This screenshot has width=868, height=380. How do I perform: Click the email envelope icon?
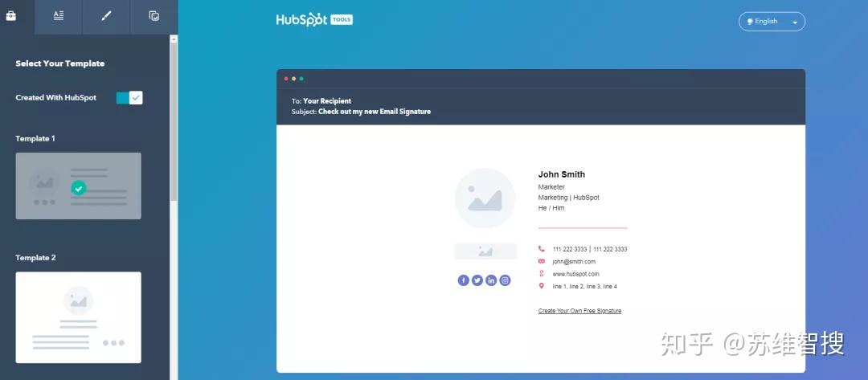tap(542, 261)
